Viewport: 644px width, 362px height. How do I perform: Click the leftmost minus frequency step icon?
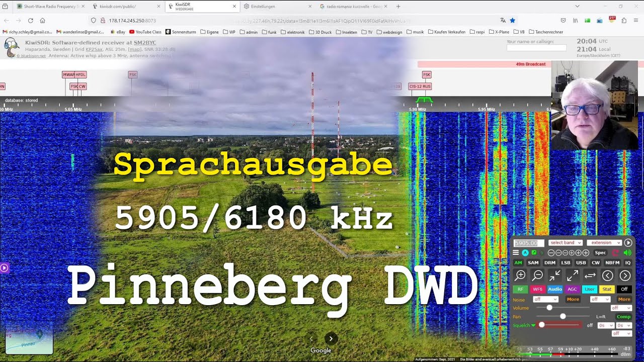(x=551, y=253)
